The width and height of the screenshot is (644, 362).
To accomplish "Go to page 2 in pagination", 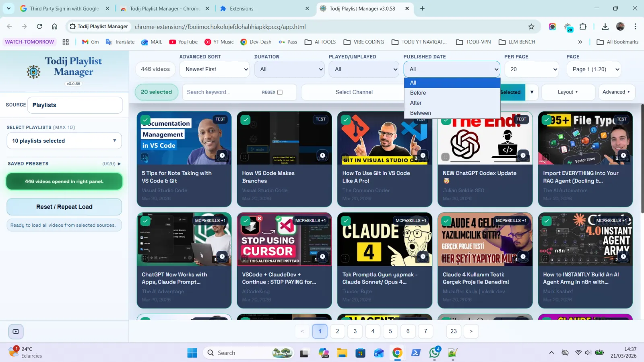I will [x=337, y=331].
